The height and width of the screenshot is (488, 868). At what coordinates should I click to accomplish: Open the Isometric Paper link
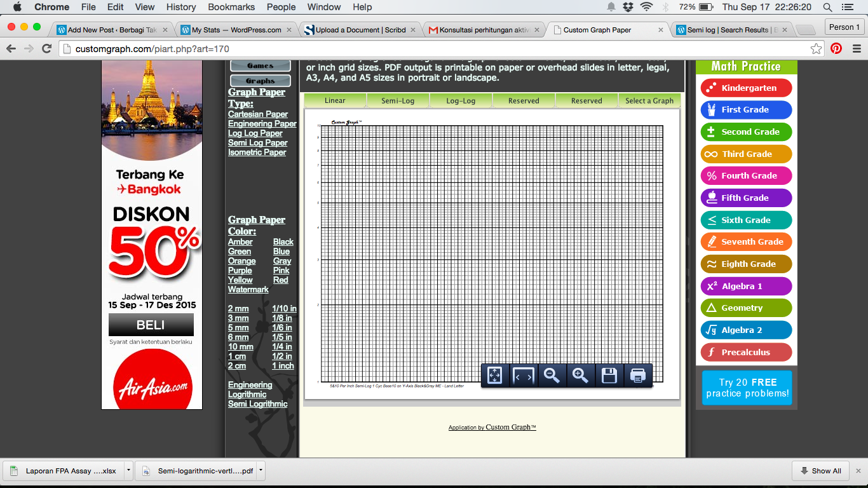coord(257,152)
